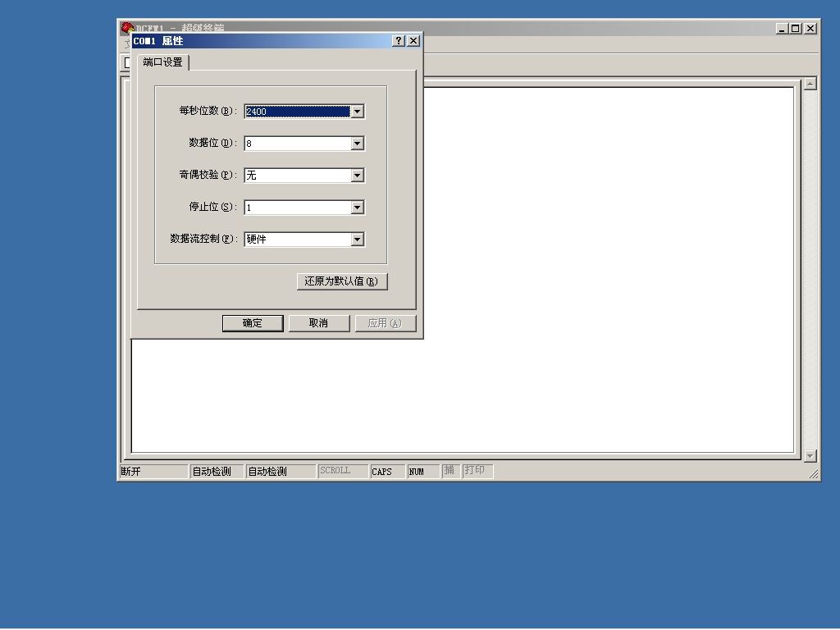Expand the stop bits dropdown showing 1
Image resolution: width=840 pixels, height=630 pixels.
click(358, 208)
